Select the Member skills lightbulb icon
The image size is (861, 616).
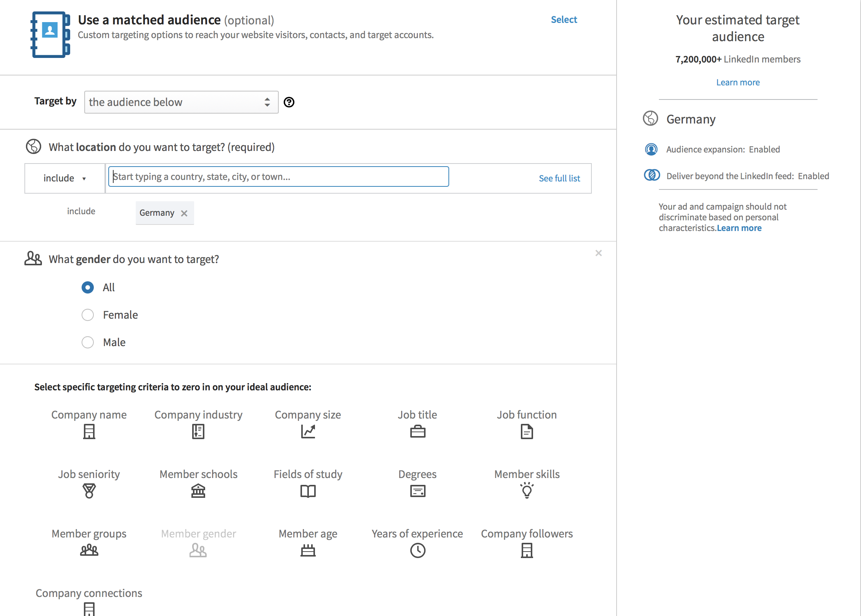point(527,491)
